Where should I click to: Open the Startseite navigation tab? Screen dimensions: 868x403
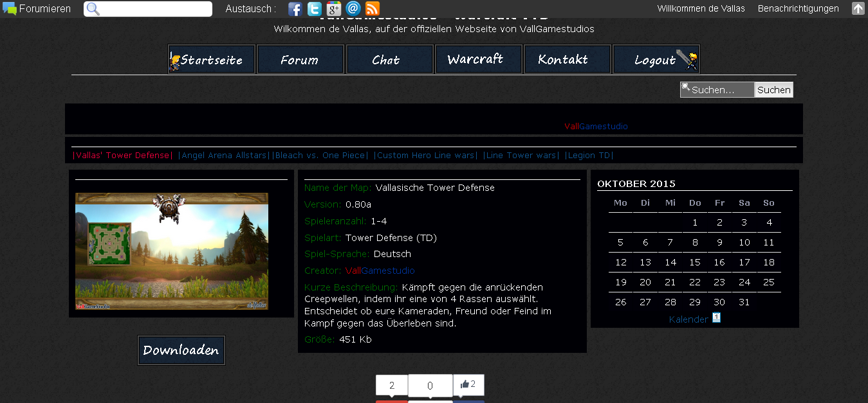click(x=212, y=60)
